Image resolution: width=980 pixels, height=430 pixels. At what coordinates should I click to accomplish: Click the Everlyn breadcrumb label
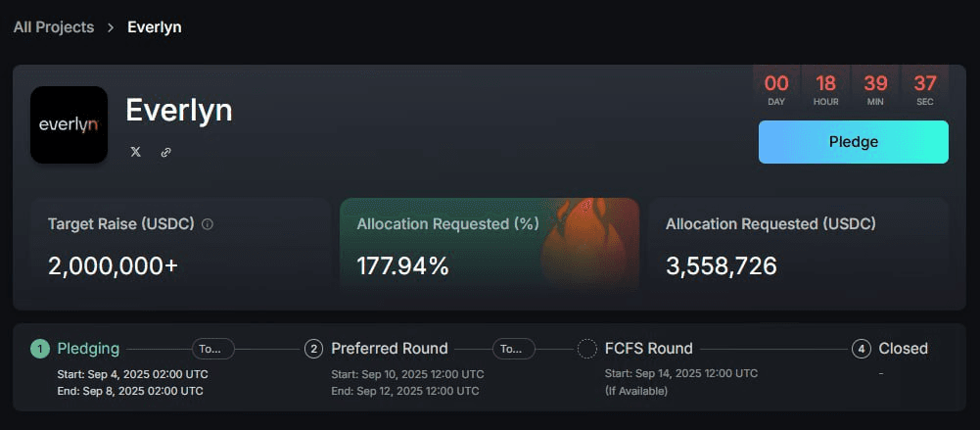click(155, 27)
